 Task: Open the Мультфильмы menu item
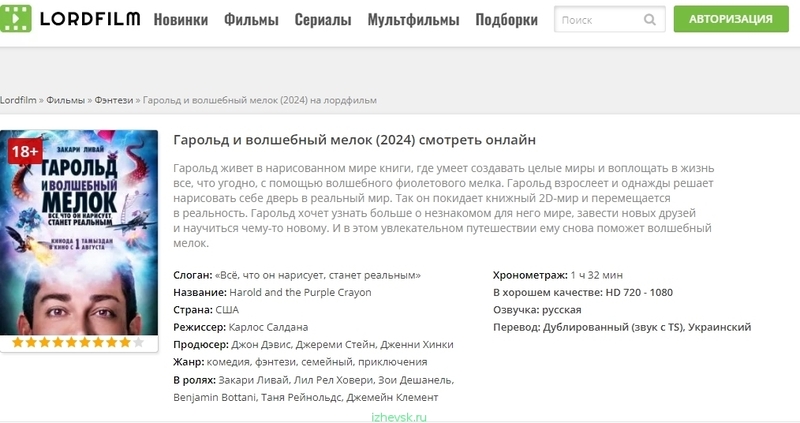[413, 19]
